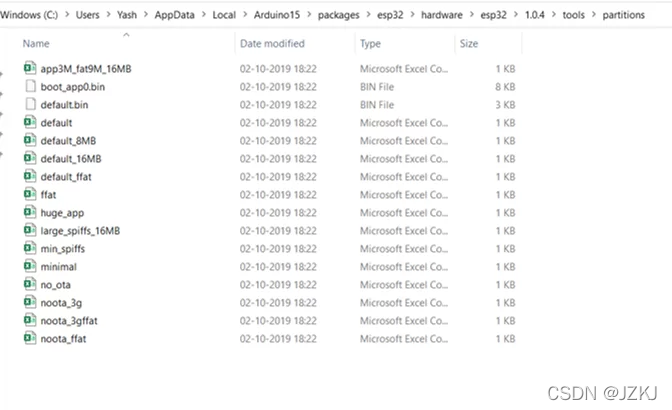Click the Excel icon next to min_spiffs
The width and height of the screenshot is (672, 410).
click(30, 248)
